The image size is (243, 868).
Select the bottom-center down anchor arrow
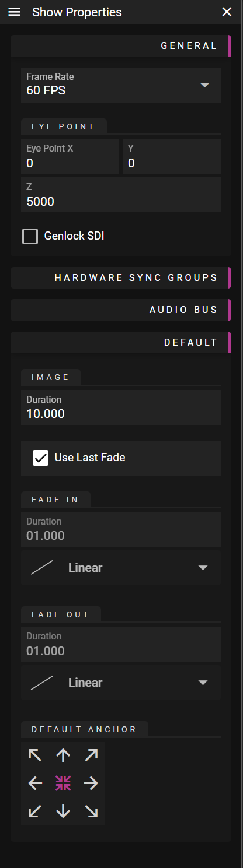[x=63, y=811]
